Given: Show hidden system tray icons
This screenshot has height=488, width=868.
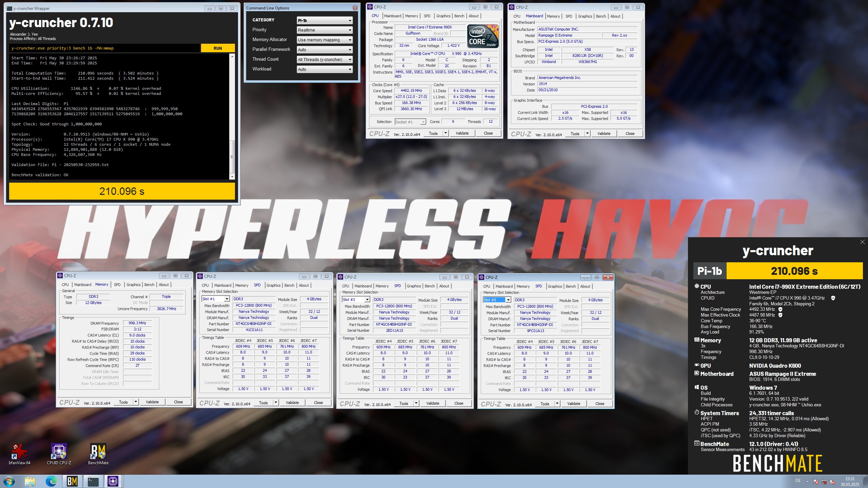Looking at the screenshot, I should coord(807,482).
